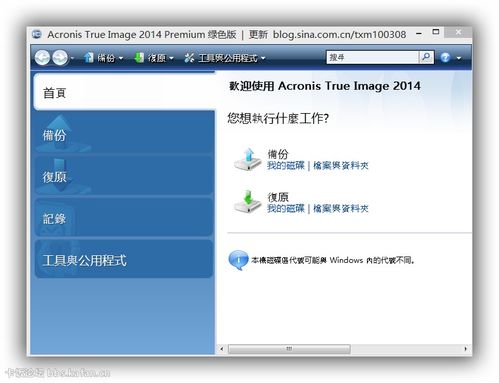499x383 pixels.
Task: Select the 備份 sidebar tab
Action: click(x=124, y=134)
